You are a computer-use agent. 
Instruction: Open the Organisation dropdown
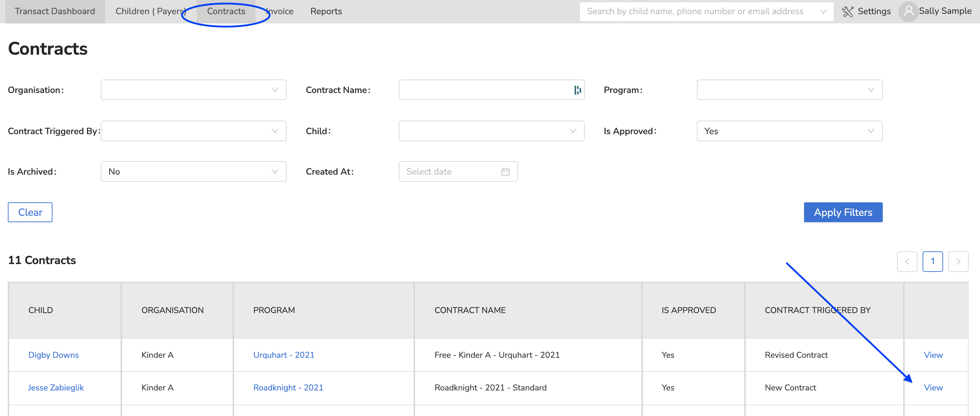click(193, 90)
